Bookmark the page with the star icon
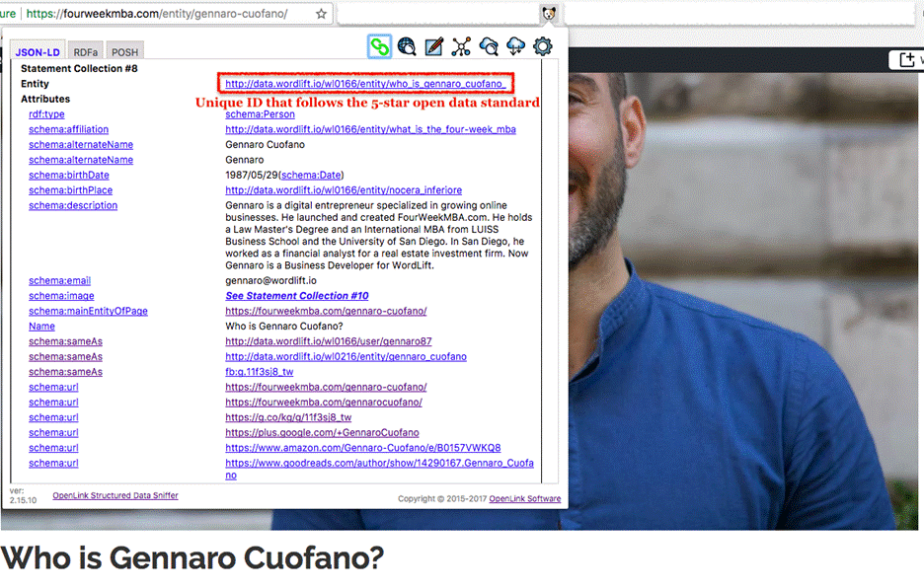924x588 pixels. 321,14
